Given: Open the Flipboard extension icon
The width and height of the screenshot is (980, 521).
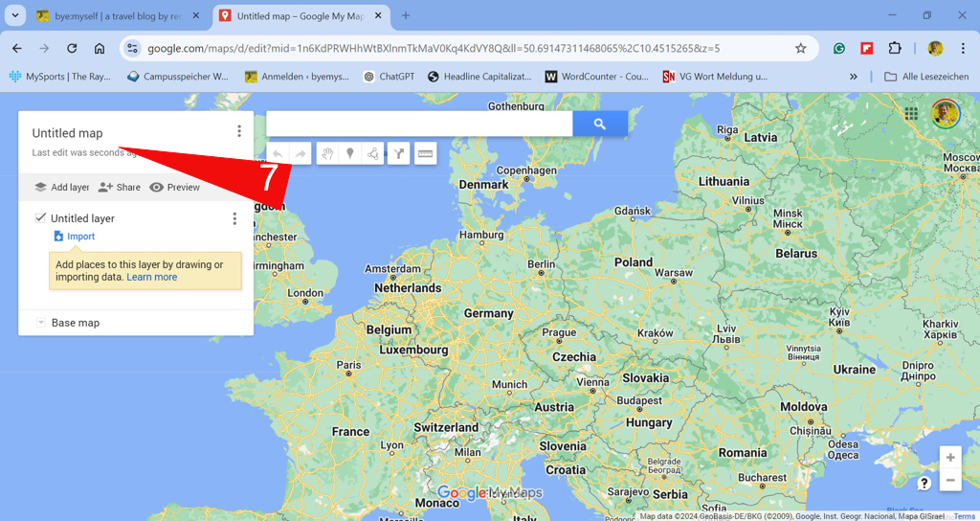Looking at the screenshot, I should 867,48.
